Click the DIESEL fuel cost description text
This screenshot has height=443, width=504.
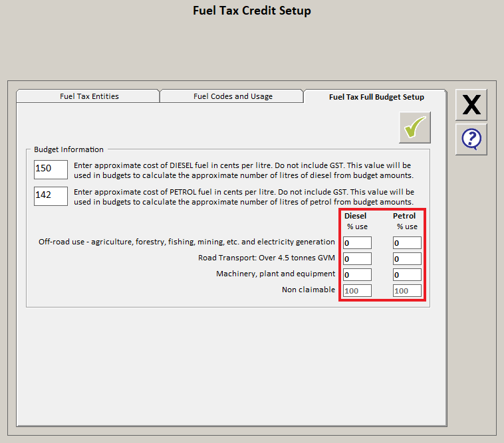[x=243, y=171]
